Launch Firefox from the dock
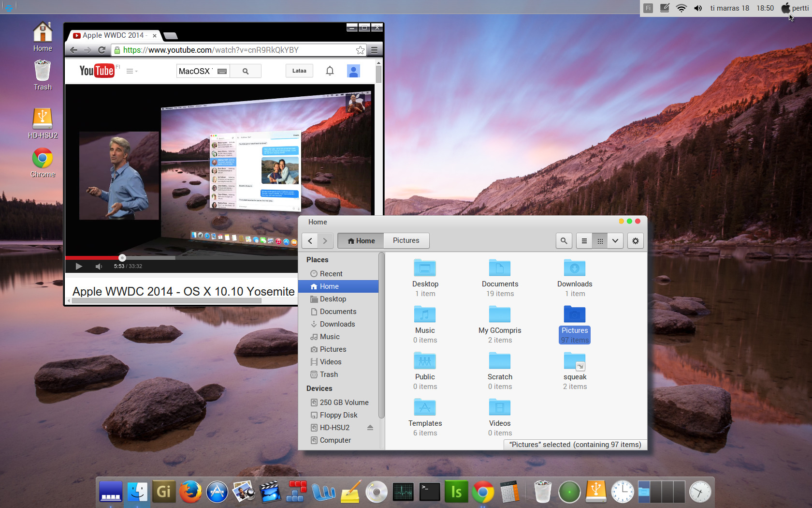812x508 pixels. [x=190, y=492]
